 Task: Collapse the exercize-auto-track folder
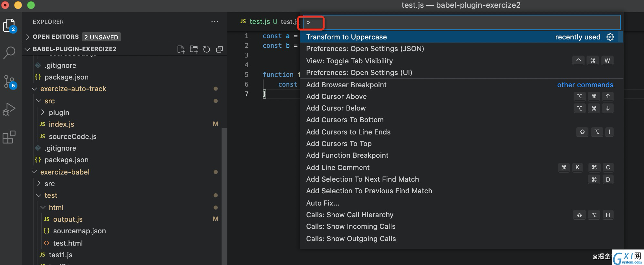tap(34, 89)
